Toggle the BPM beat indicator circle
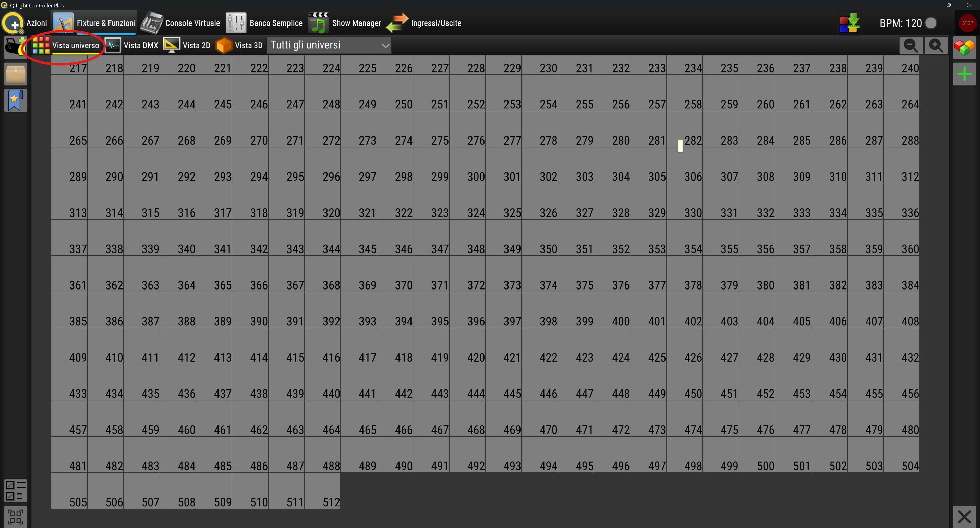 click(x=931, y=23)
